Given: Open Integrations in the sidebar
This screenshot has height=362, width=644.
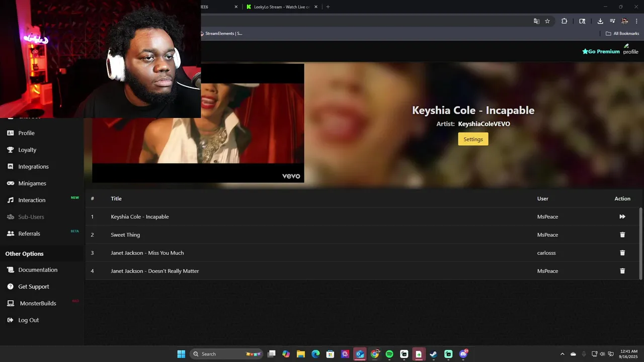Looking at the screenshot, I should [33, 166].
